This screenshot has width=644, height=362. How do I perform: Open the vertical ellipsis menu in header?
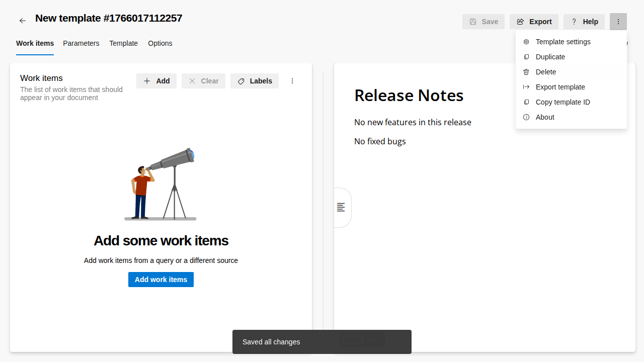pyautogui.click(x=618, y=22)
